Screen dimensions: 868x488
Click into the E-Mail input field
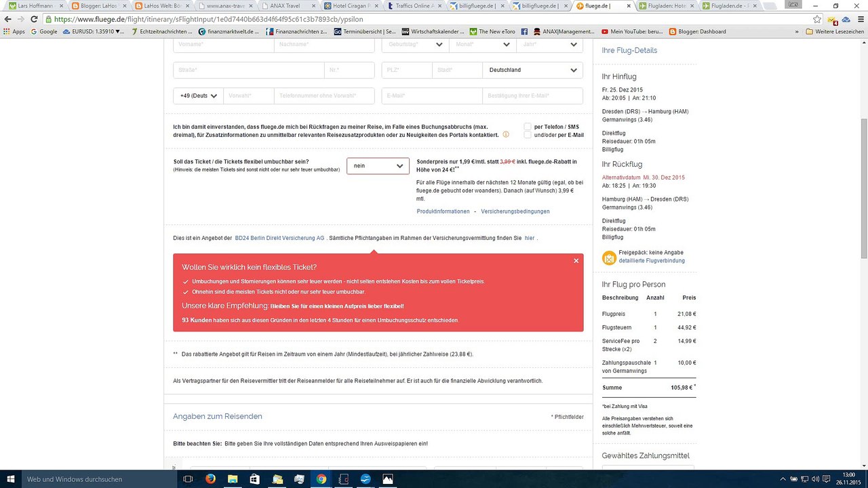coord(432,96)
